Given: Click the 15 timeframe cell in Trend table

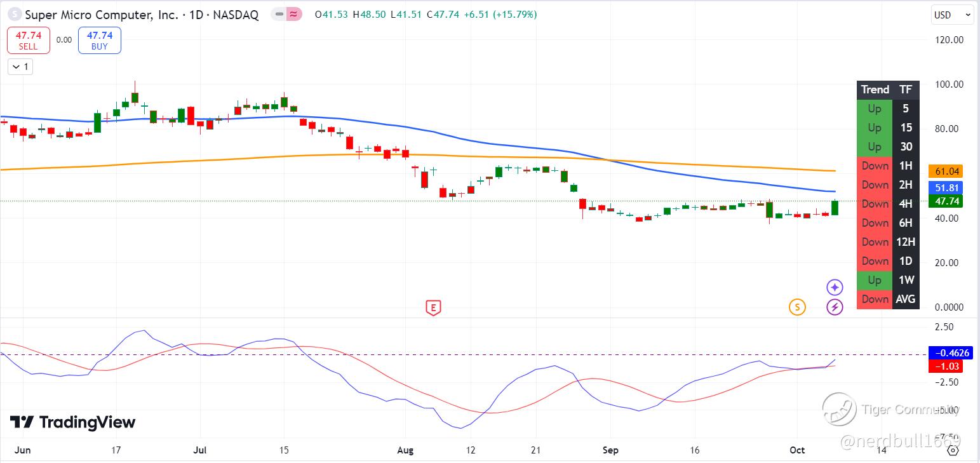Looking at the screenshot, I should click(906, 128).
